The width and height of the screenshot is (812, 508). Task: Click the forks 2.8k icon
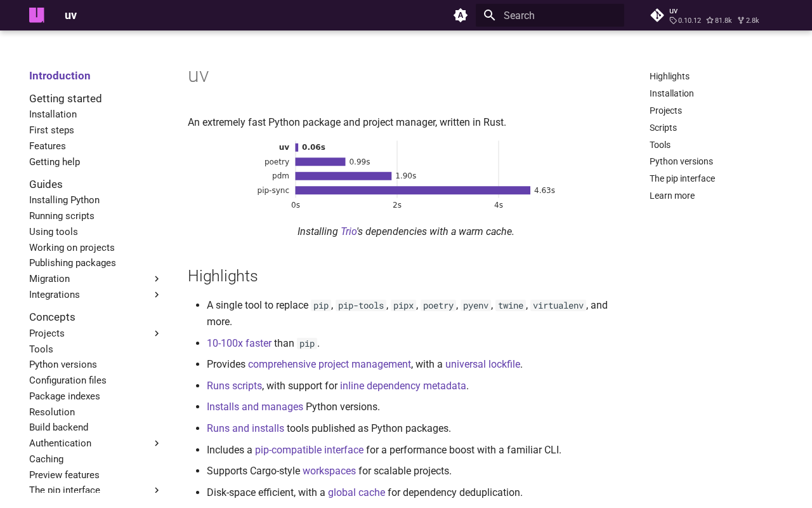click(x=741, y=21)
